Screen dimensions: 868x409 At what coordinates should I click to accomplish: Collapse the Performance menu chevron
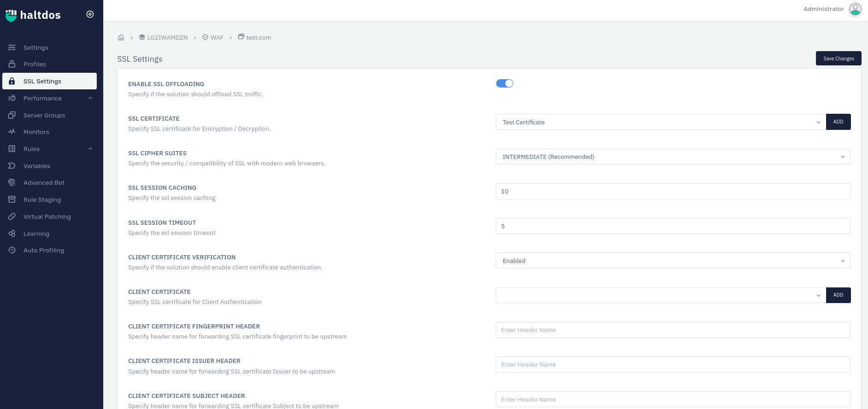pyautogui.click(x=90, y=98)
